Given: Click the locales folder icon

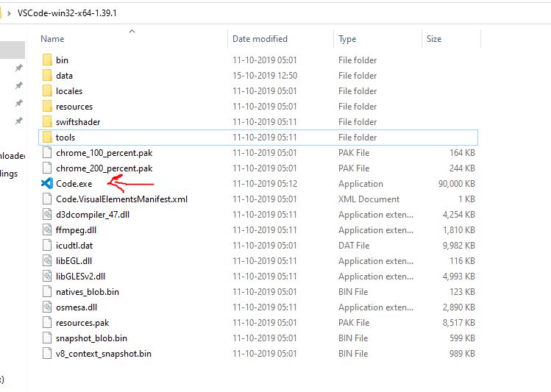Looking at the screenshot, I should tap(47, 91).
